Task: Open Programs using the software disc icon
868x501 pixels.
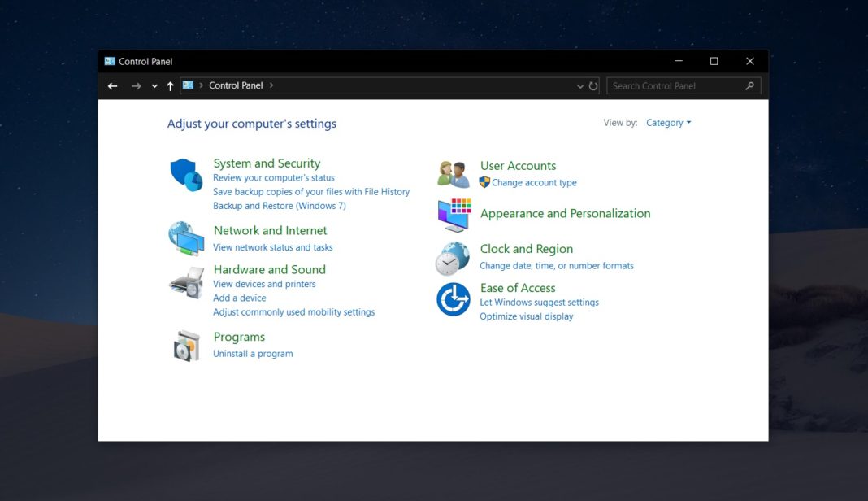Action: [185, 345]
